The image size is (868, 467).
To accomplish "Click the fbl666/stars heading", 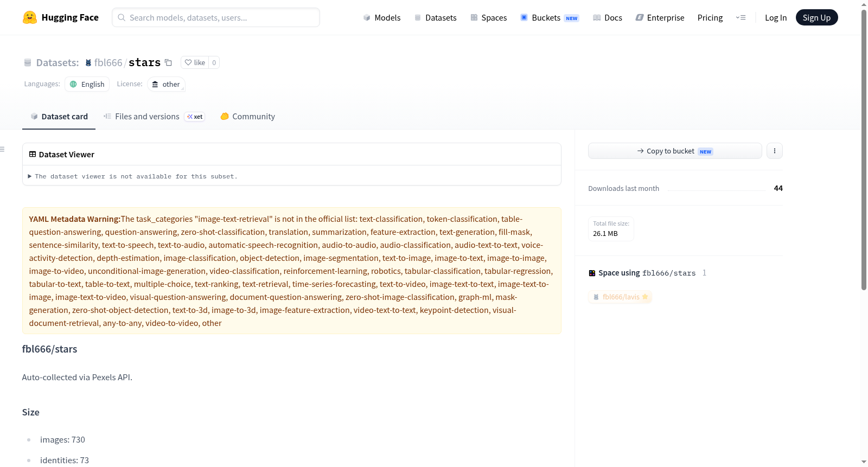I will pos(50,349).
